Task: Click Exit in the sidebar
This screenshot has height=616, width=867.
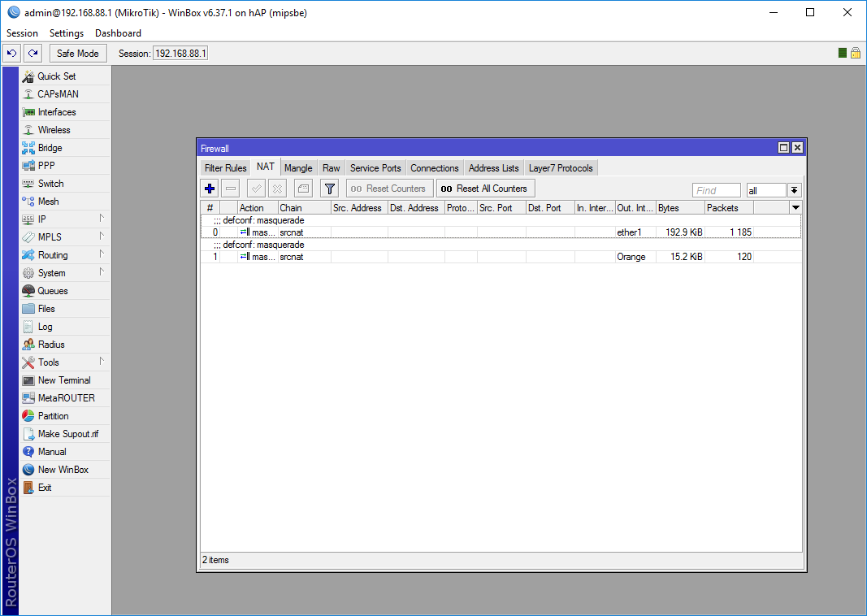Action: pyautogui.click(x=65, y=488)
